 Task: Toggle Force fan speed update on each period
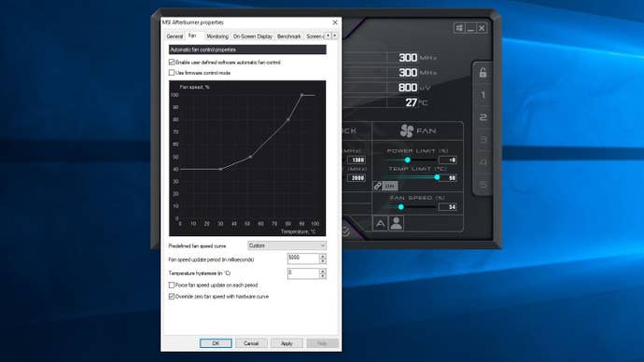click(172, 285)
